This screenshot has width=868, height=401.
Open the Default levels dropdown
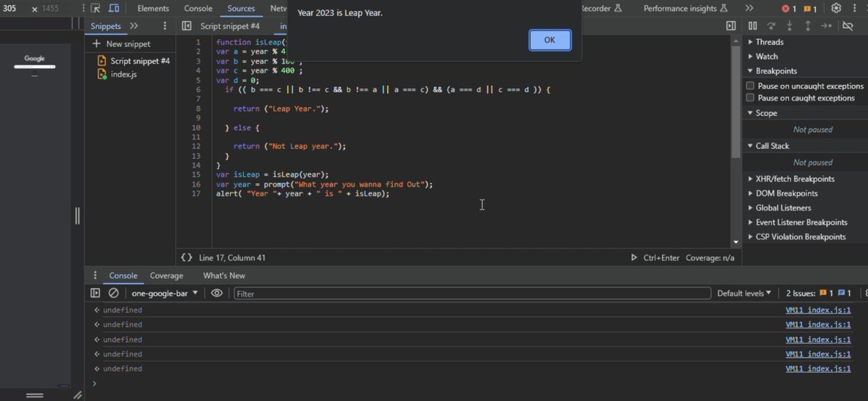pos(744,293)
